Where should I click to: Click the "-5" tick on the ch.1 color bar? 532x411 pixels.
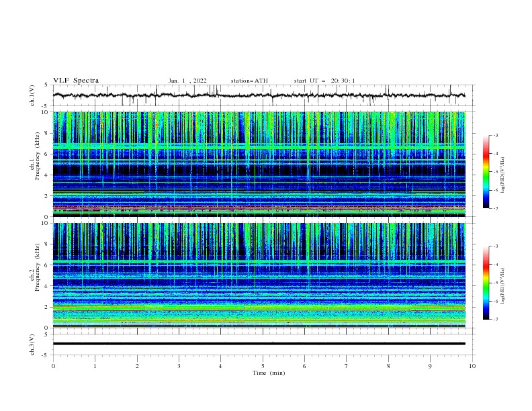[x=495, y=172]
